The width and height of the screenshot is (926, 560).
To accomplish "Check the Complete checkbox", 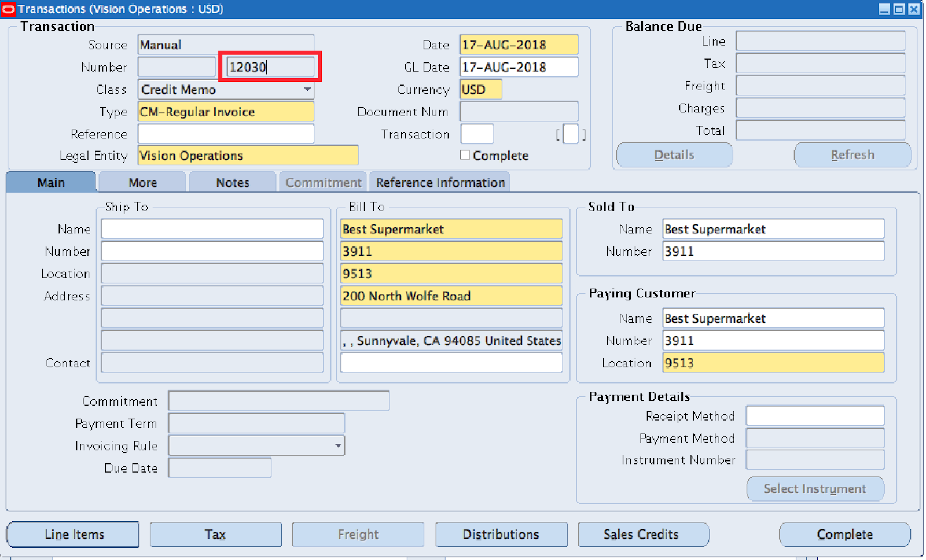I will (x=465, y=155).
